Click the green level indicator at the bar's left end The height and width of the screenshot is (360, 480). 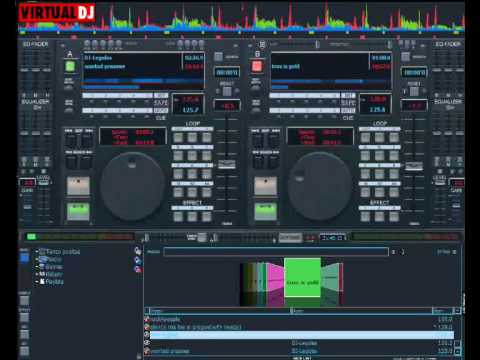(31, 237)
